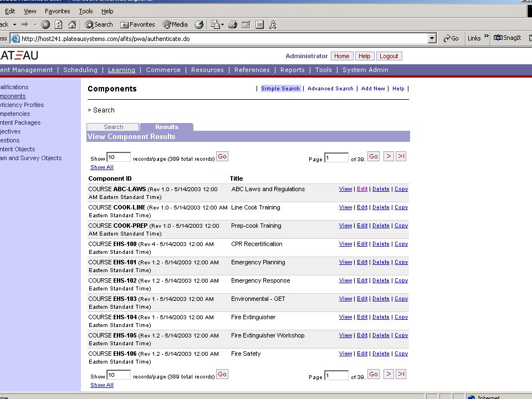Open Advanced Search link
The width and height of the screenshot is (532, 399).
click(330, 89)
